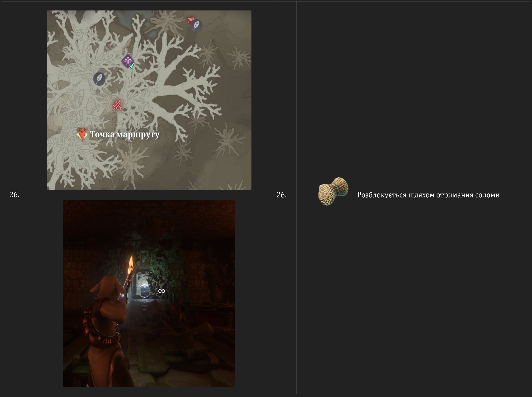The width and height of the screenshot is (532, 397).
Task: Click the teal checkmark badge on the purple marker
Action: 132,65
